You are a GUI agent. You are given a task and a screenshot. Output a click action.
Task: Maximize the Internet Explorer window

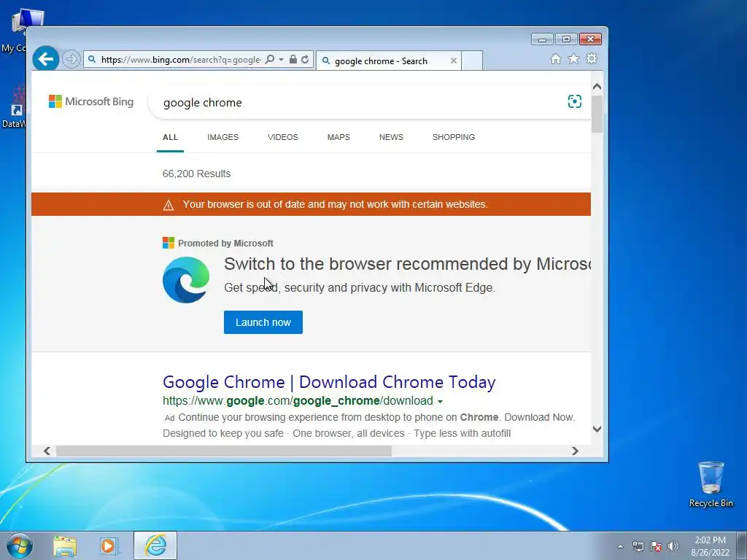click(x=566, y=39)
